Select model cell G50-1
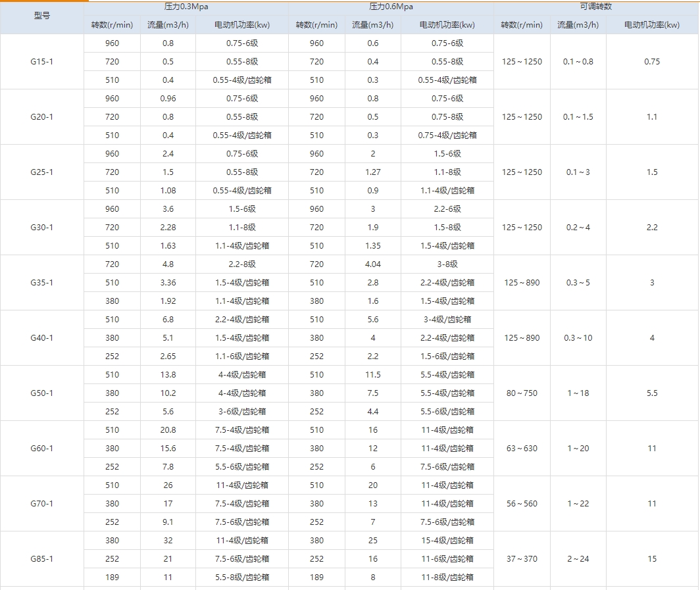Screen dimensions: 700x590 tap(42, 393)
